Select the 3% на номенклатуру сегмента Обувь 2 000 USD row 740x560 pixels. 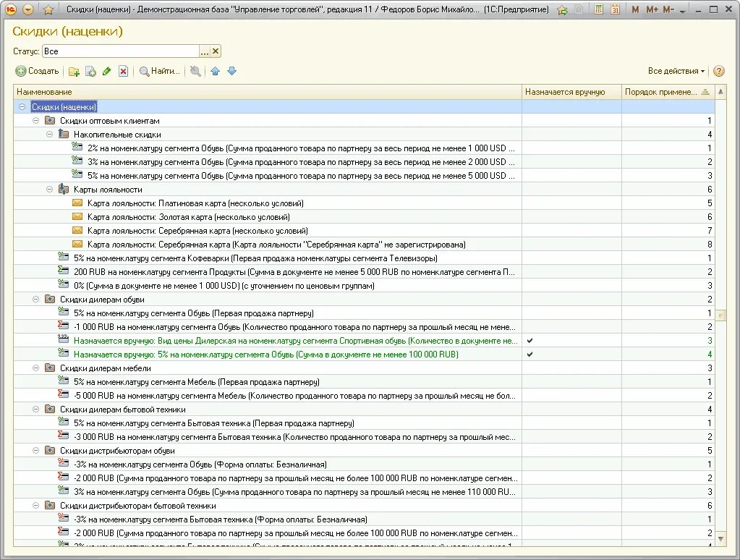click(364, 162)
